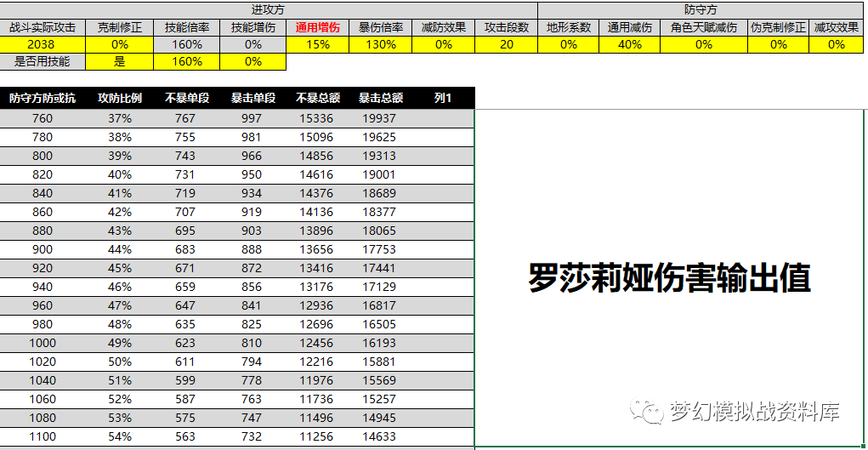
Task: Click the 攻防比例 table column header
Action: pyautogui.click(x=120, y=98)
